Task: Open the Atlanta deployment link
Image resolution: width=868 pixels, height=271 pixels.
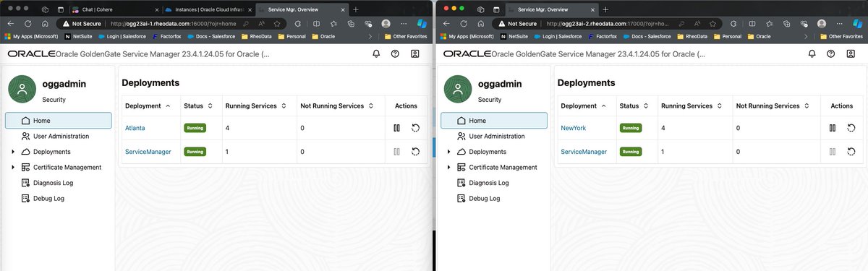Action: click(x=135, y=128)
